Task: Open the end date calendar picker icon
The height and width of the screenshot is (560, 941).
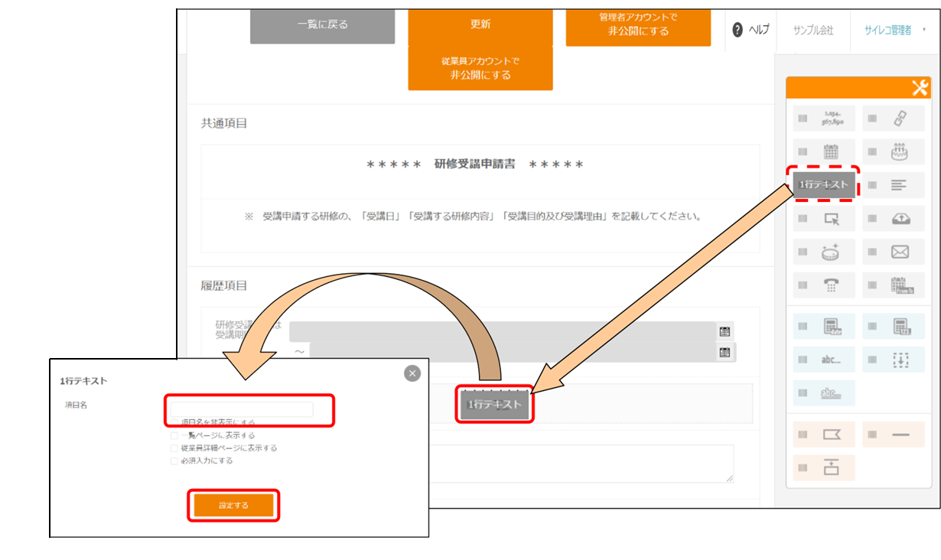Action: 724,352
